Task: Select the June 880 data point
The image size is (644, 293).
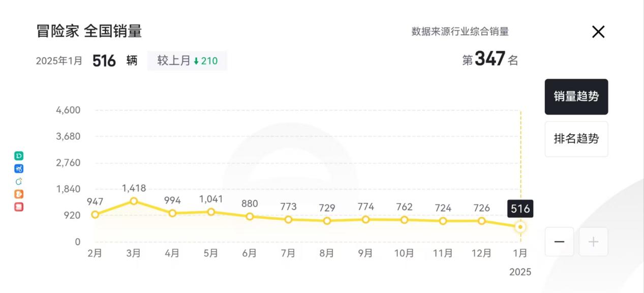Action: click(x=250, y=216)
